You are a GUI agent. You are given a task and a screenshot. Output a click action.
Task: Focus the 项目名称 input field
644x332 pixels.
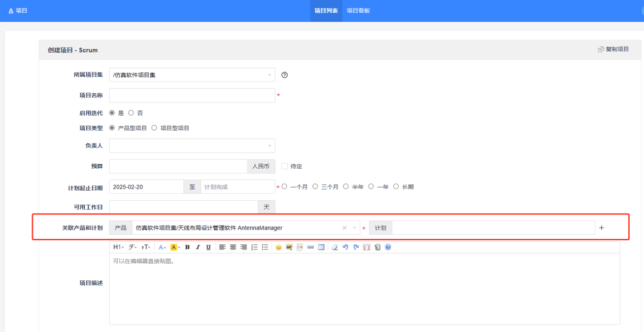point(192,95)
